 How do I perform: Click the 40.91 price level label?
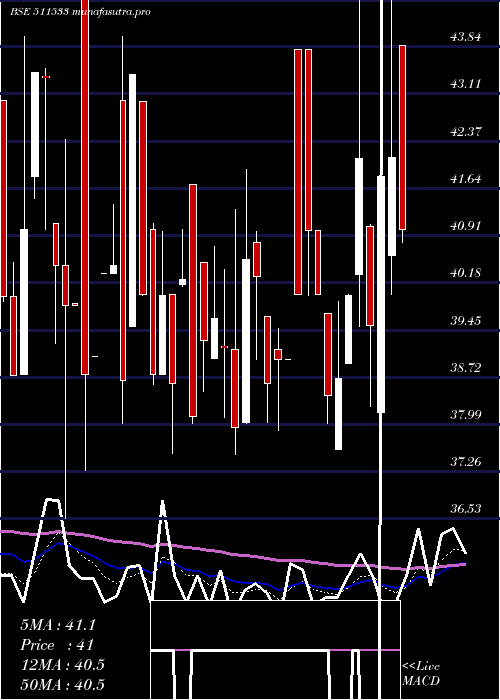[466, 226]
